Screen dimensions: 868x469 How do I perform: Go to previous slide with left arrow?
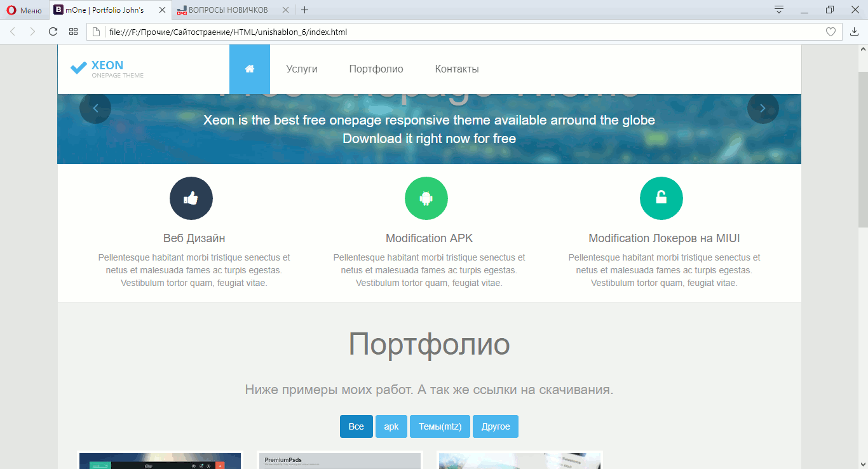pyautogui.click(x=95, y=108)
